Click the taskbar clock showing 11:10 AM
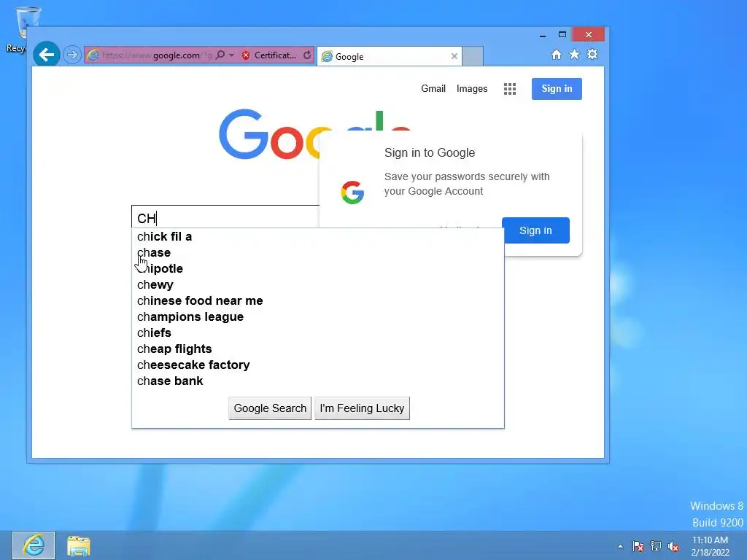Image resolution: width=747 pixels, height=560 pixels. [710, 546]
